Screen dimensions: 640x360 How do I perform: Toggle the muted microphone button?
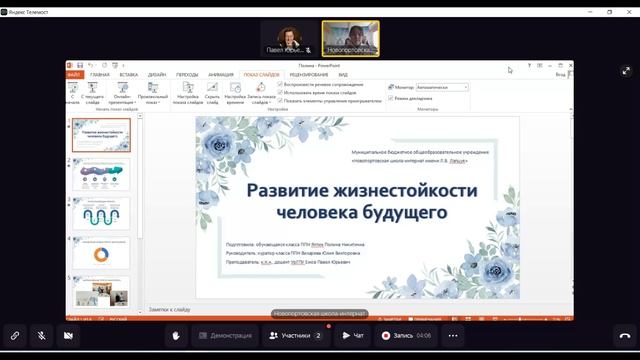click(x=41, y=336)
